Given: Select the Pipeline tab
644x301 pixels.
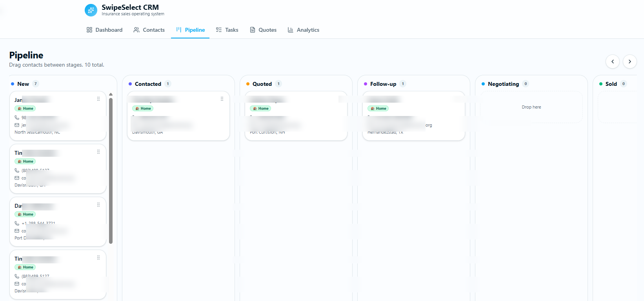Looking at the screenshot, I should click(191, 30).
